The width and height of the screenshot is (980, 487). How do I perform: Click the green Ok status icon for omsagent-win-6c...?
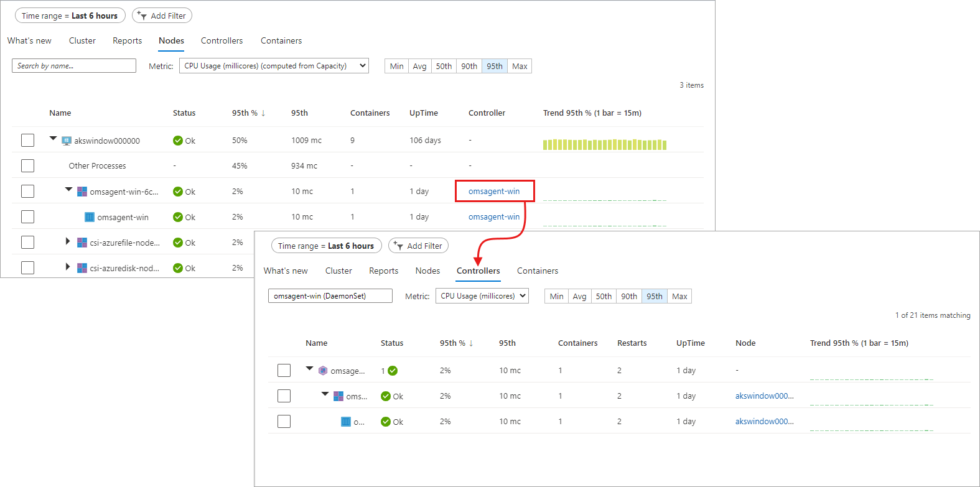(x=178, y=192)
